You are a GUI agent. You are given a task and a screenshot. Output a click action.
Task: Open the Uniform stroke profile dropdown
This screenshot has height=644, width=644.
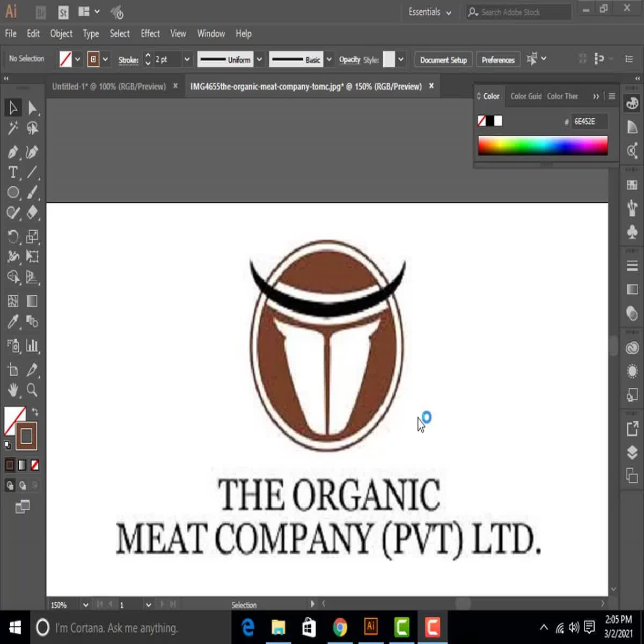259,59
